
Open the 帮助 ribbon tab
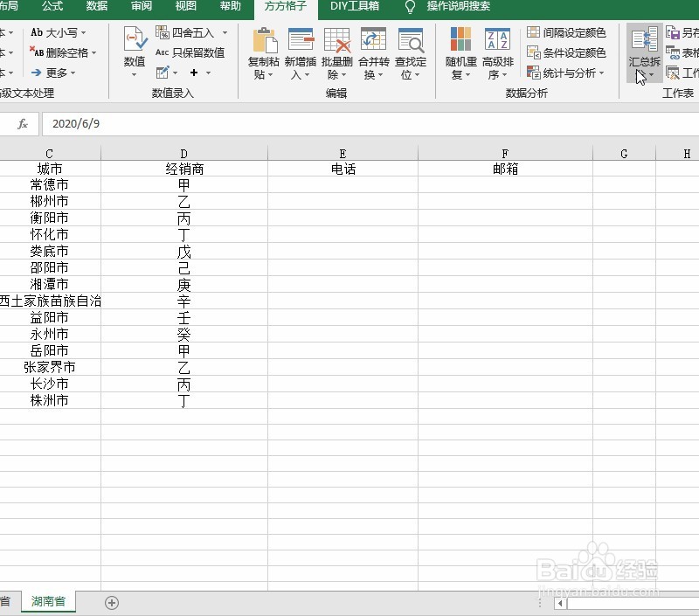(x=231, y=6)
